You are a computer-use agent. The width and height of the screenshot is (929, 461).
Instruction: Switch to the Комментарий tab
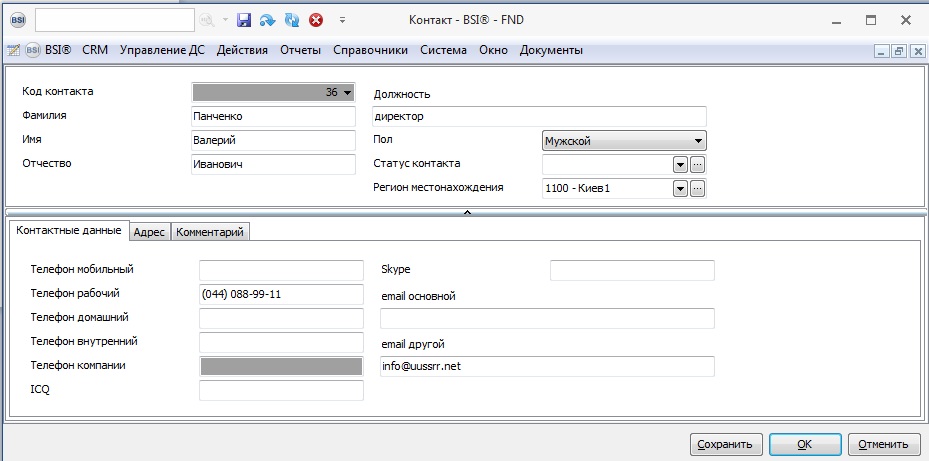(210, 232)
